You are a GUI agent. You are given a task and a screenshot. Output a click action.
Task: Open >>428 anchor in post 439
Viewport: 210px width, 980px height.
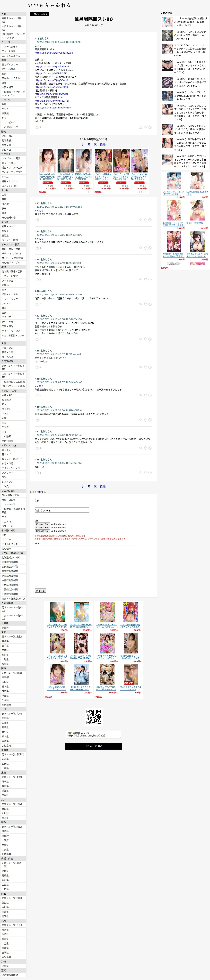(39, 386)
